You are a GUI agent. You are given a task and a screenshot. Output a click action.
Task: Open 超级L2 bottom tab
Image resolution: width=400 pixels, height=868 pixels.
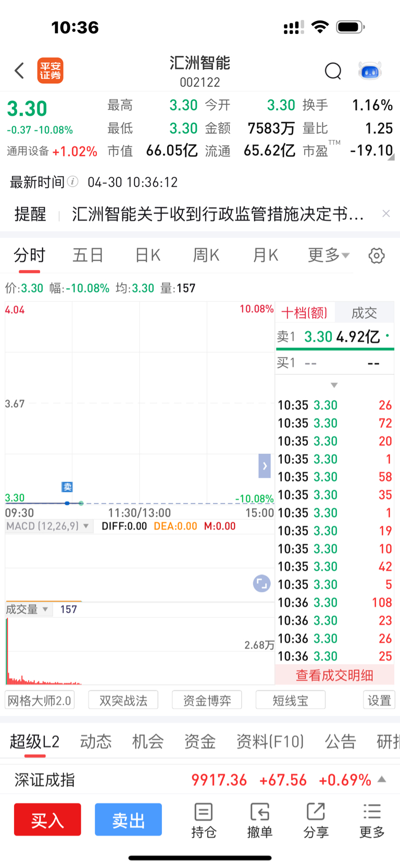(34, 741)
